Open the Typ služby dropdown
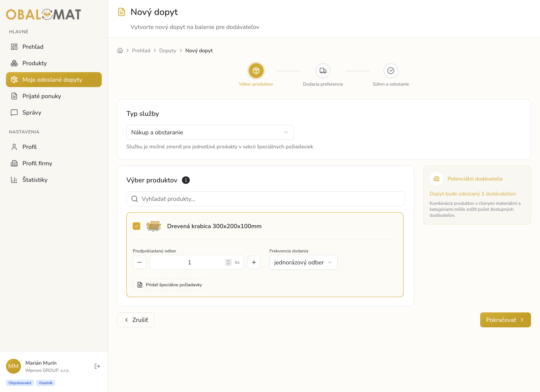The image size is (540, 392). pos(210,132)
